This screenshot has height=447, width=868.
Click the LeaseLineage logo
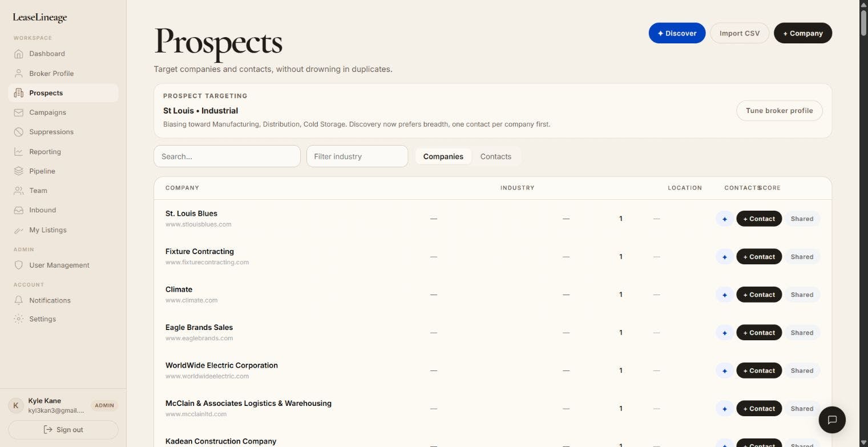[40, 18]
